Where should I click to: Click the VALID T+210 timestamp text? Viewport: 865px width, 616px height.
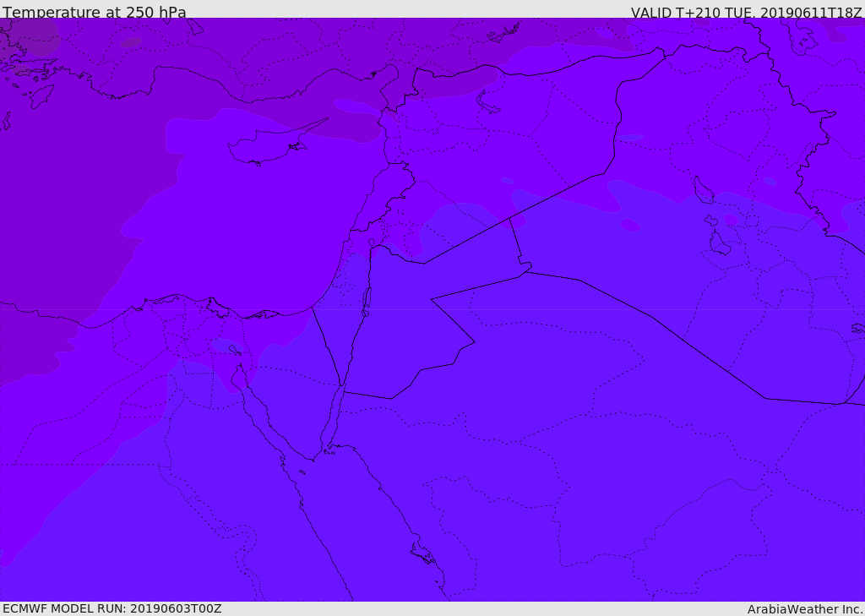pos(746,13)
